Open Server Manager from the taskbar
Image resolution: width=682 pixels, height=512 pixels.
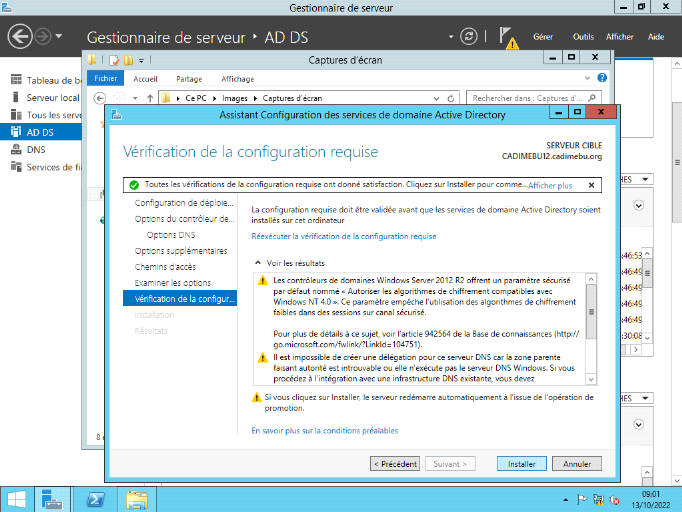(52, 499)
